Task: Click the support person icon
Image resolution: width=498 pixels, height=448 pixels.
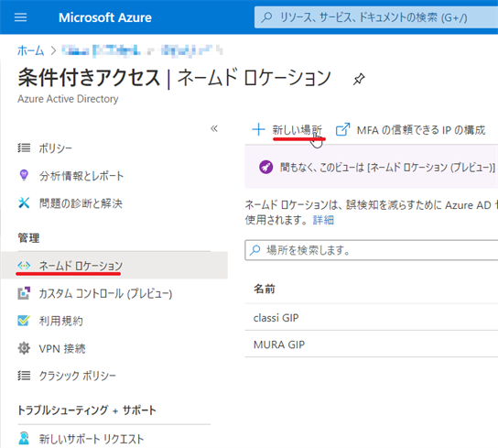Action: coord(24,438)
